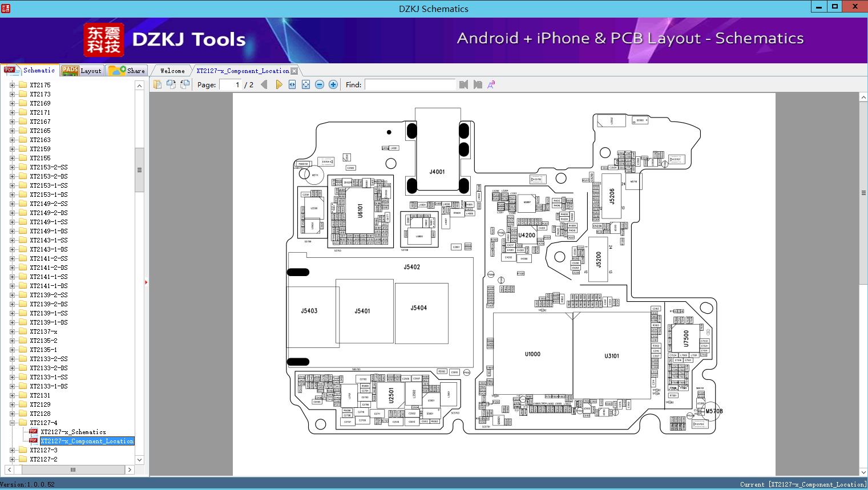The image size is (868, 490).
Task: Switch to the Layout tab
Action: (81, 71)
